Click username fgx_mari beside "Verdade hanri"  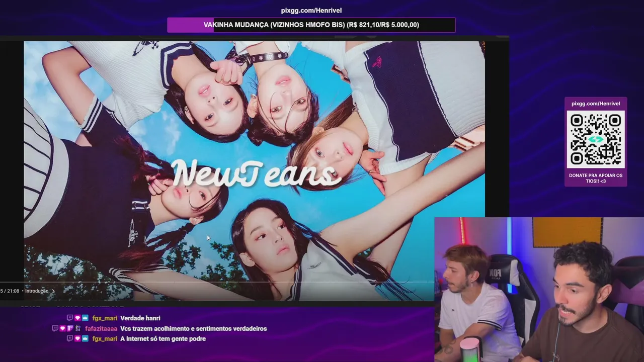[x=105, y=318]
